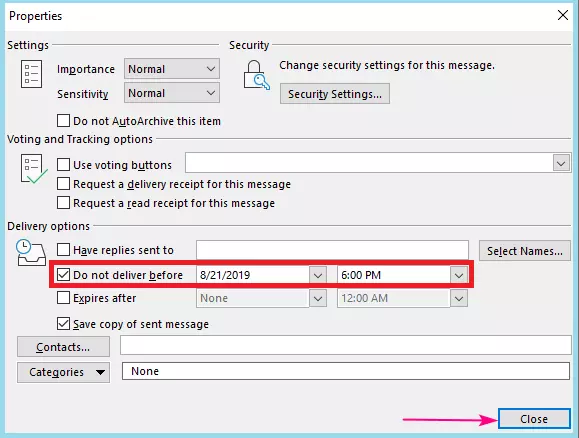Open the 6:00 PM delivery time dropdown

pos(459,275)
